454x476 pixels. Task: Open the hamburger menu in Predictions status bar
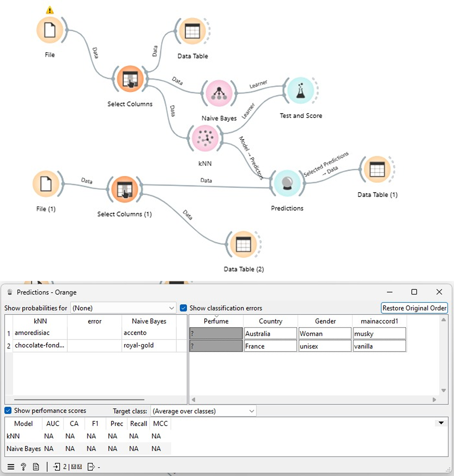(x=11, y=467)
